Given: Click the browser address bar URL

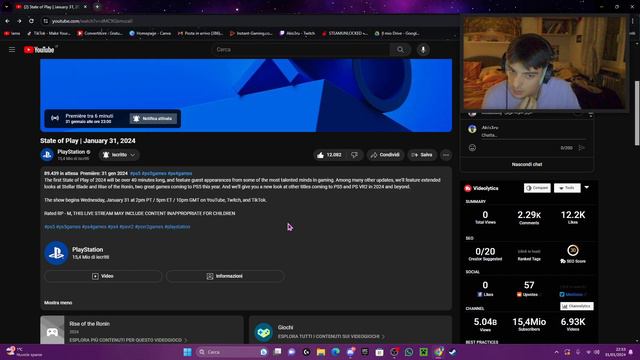Looking at the screenshot, I should 92,21.
